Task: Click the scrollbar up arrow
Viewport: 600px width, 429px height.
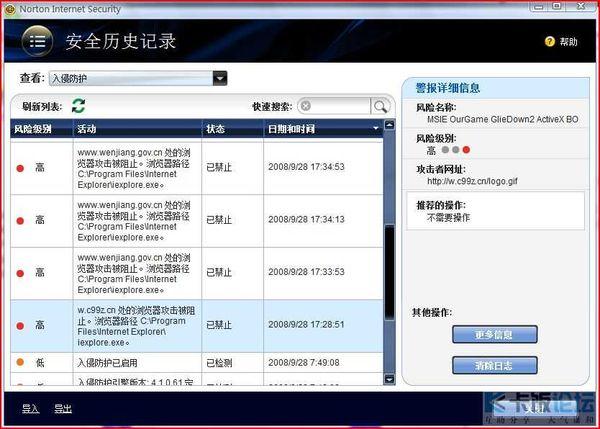Action: [389, 125]
